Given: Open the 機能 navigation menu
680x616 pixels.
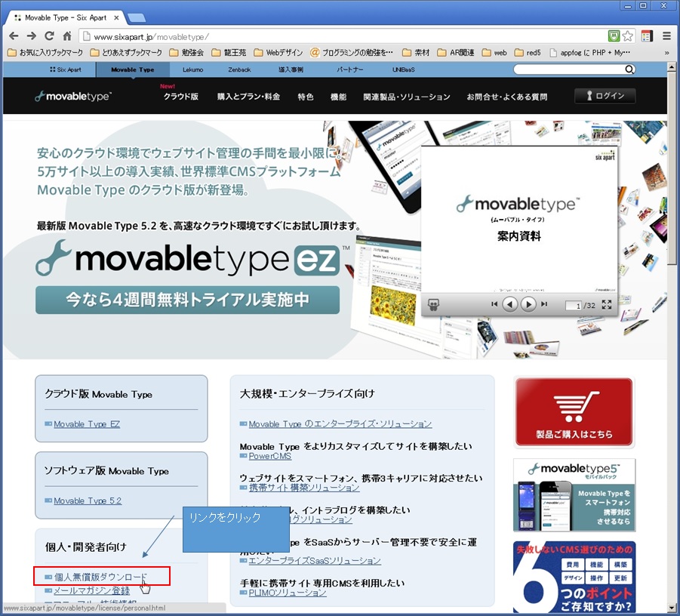Looking at the screenshot, I should click(x=338, y=97).
